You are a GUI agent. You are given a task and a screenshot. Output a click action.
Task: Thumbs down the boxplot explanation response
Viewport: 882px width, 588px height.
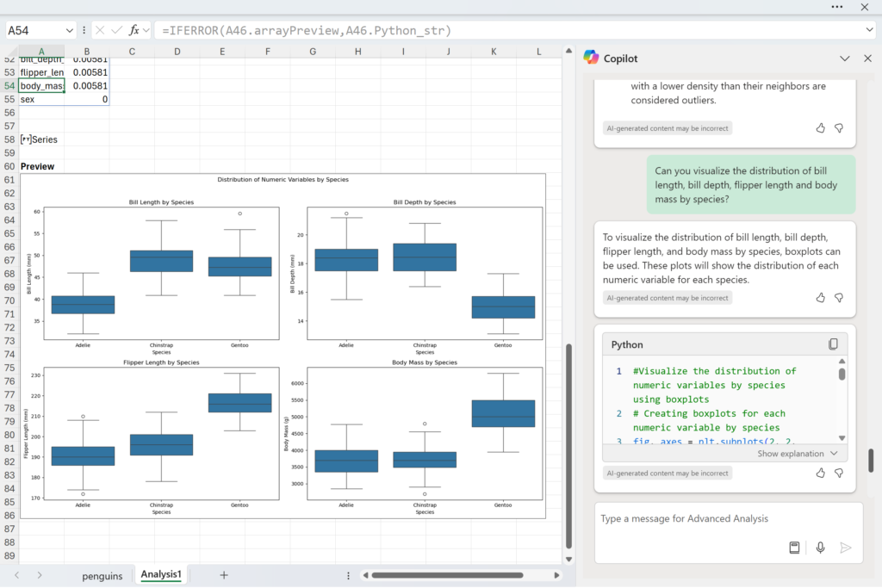tap(839, 298)
